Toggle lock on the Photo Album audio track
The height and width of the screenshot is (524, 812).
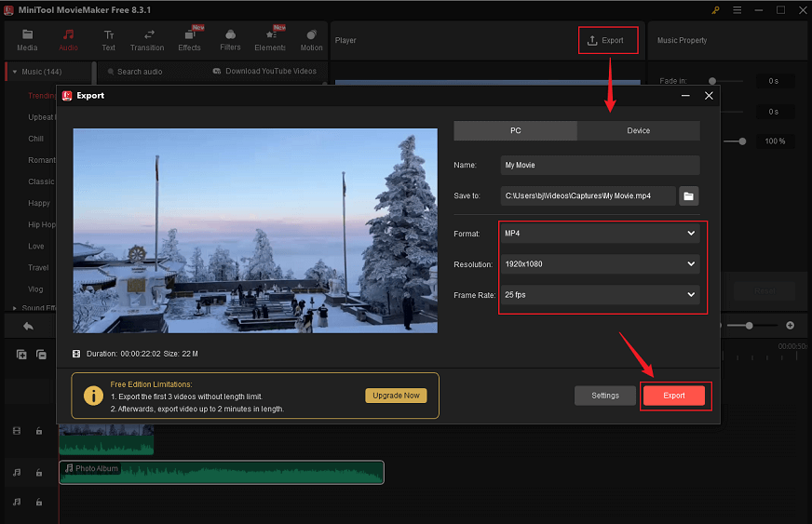pos(39,473)
